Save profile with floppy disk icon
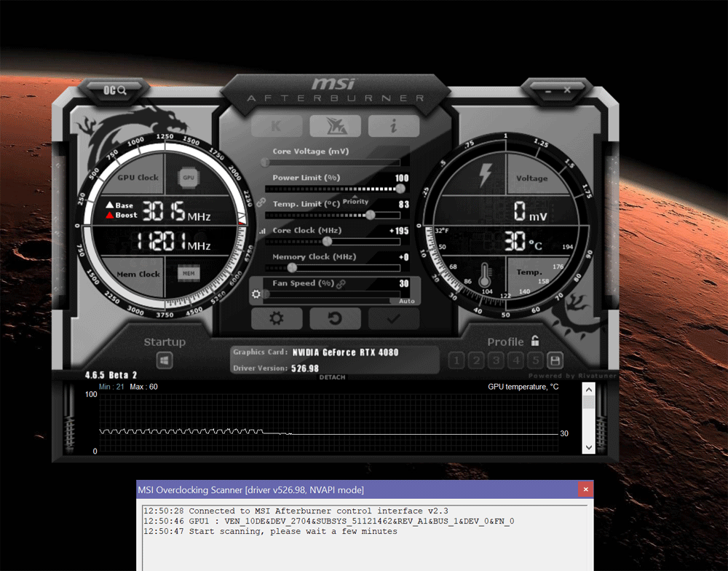 (x=555, y=360)
